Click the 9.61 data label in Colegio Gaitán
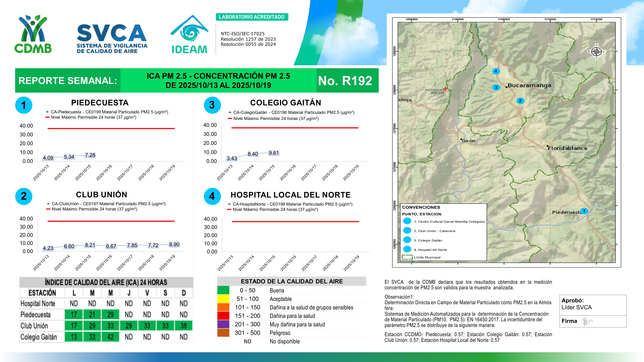 coord(274,153)
